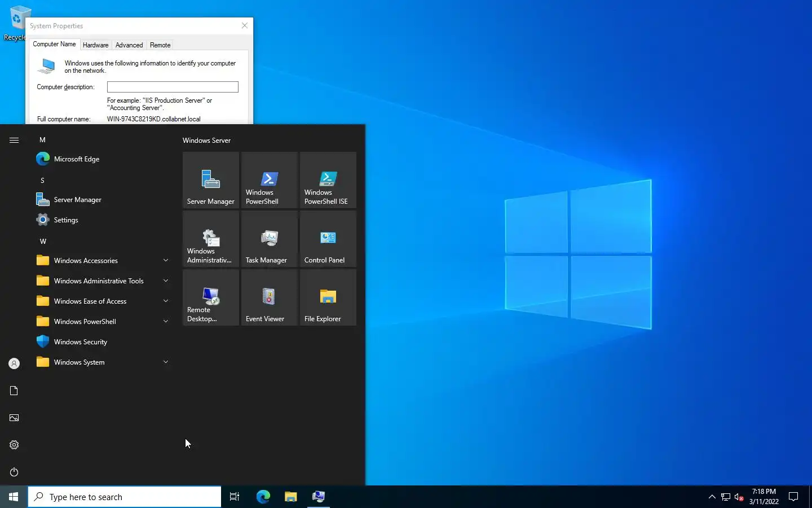The image size is (812, 508).
Task: Click the Computer description input field
Action: [x=173, y=87]
